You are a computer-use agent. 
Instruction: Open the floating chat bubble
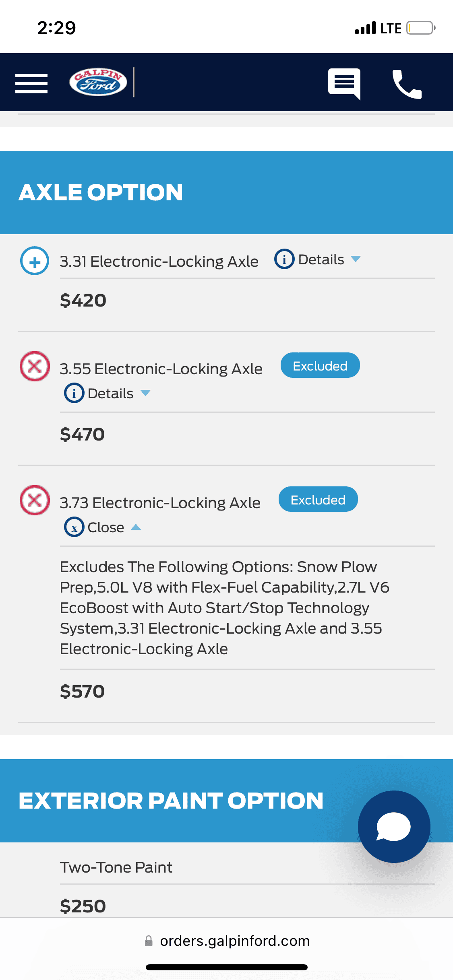pos(394,826)
